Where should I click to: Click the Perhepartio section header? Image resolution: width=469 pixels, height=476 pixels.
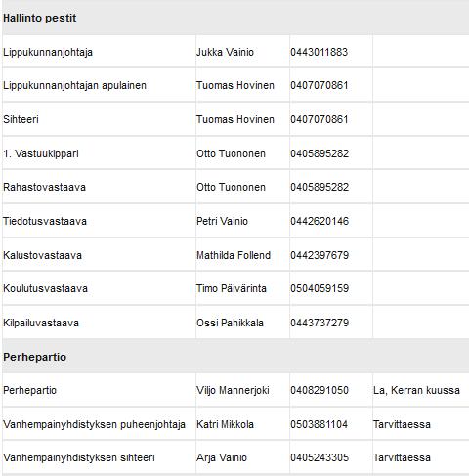click(x=34, y=357)
